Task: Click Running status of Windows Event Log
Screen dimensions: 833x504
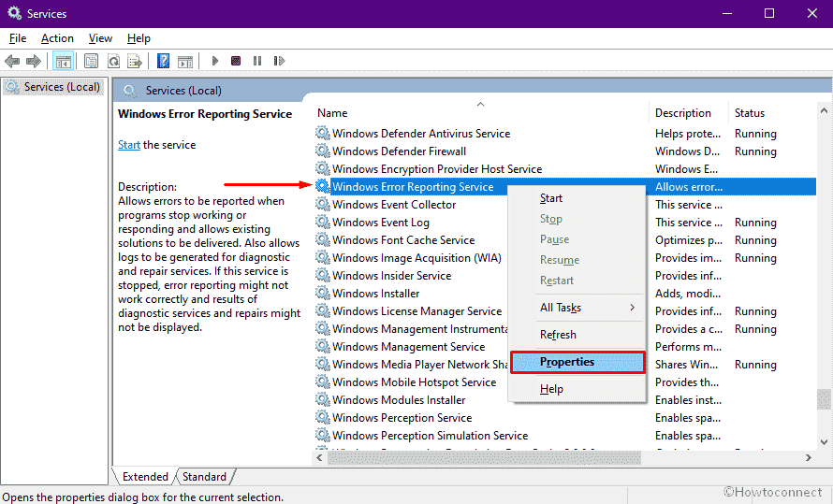Action: coord(755,223)
